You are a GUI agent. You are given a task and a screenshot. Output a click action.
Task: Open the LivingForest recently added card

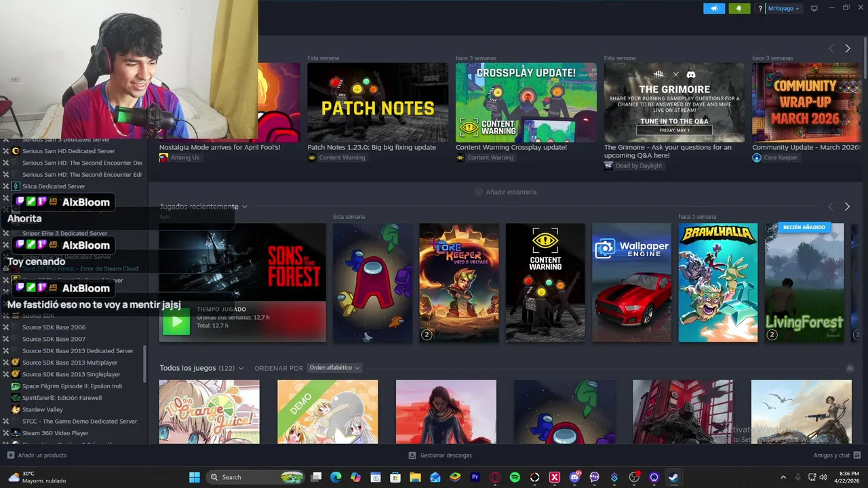coord(804,283)
